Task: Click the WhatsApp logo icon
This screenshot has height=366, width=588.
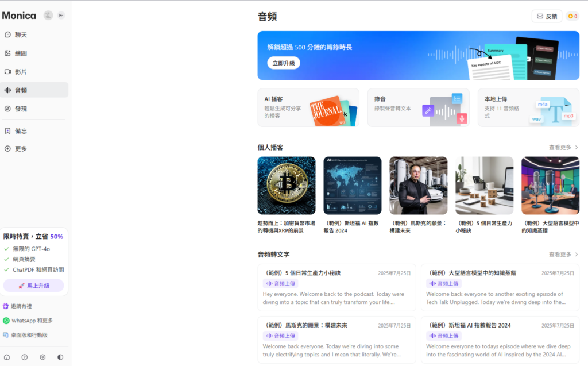Action: coord(6,321)
